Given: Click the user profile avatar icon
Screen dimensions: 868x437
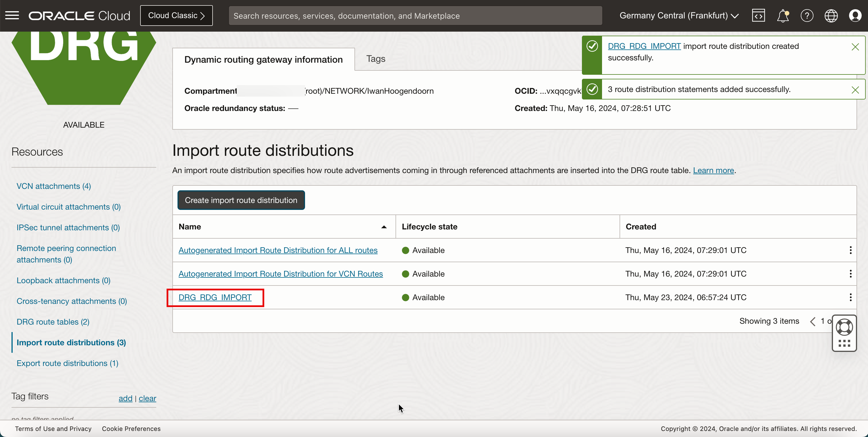Looking at the screenshot, I should pos(855,16).
